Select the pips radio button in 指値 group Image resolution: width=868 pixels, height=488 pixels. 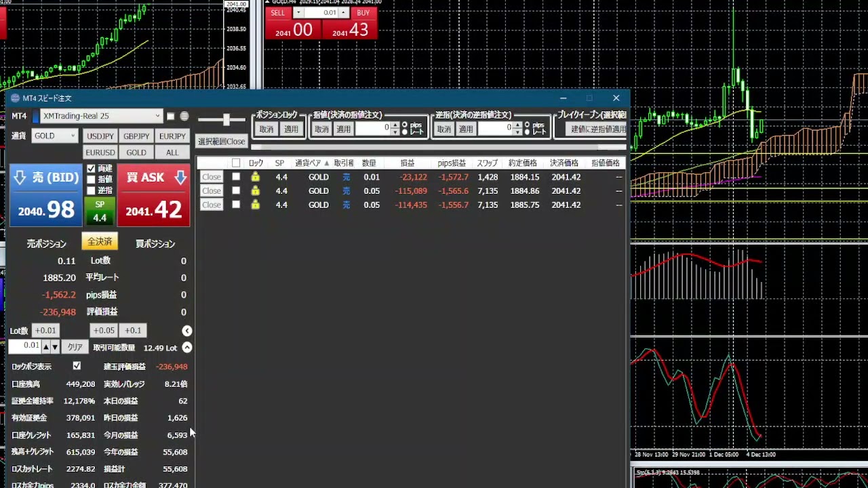[x=405, y=125]
